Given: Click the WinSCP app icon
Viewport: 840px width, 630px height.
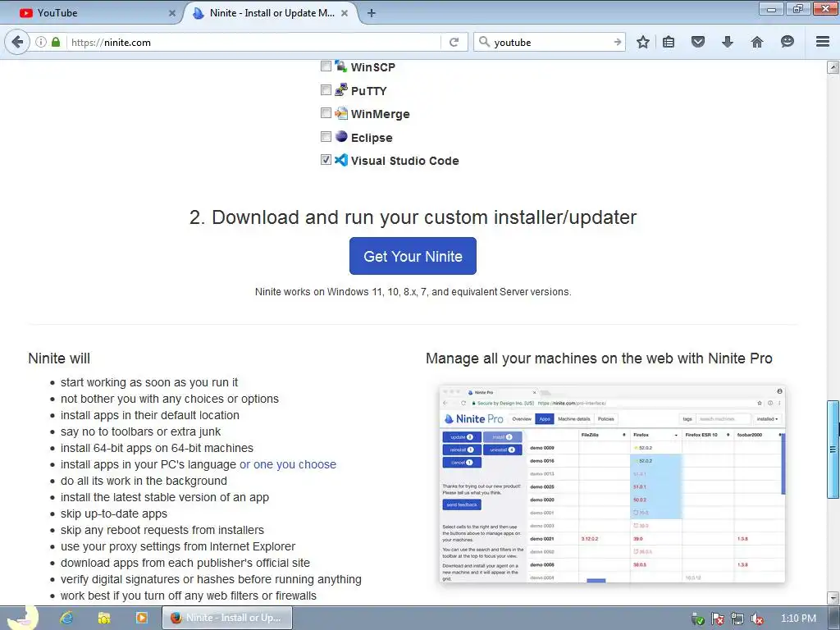Looking at the screenshot, I should (341, 66).
